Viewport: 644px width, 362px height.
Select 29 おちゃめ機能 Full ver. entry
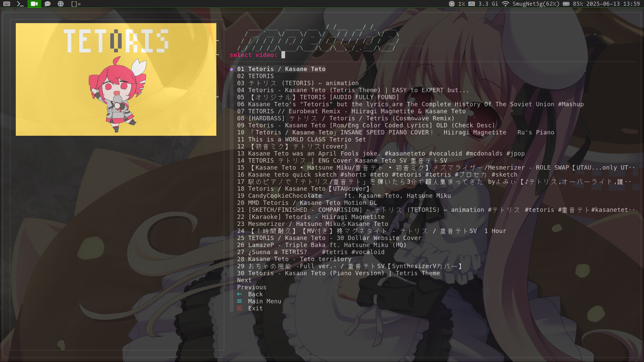coord(350,266)
